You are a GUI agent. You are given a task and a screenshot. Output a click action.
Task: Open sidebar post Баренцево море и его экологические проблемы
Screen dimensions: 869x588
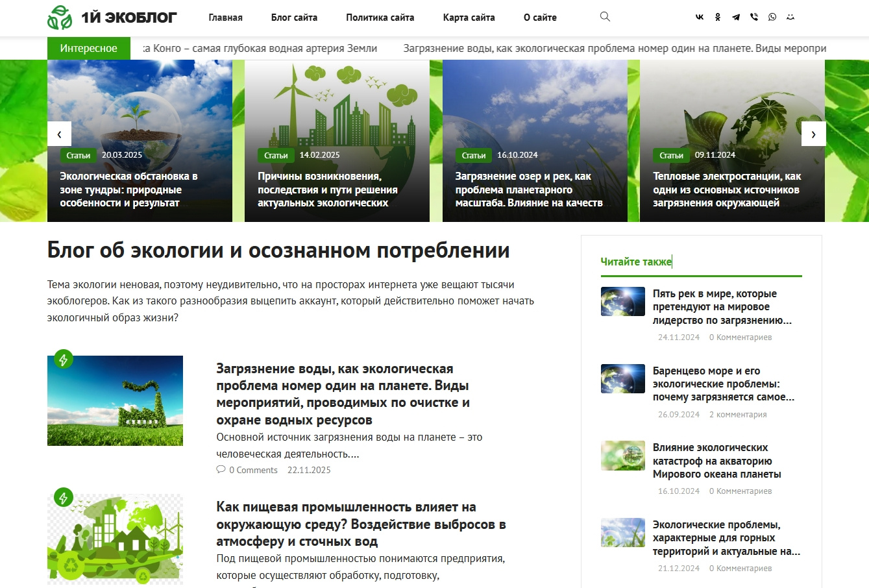724,384
